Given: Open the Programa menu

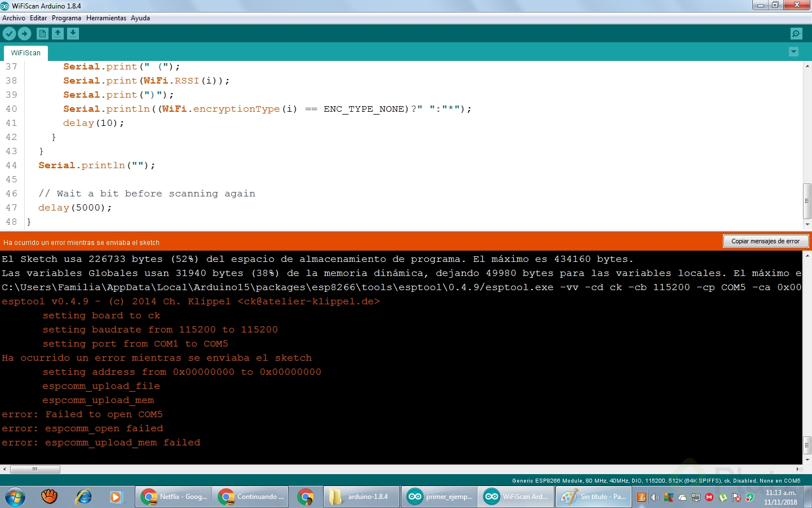Looking at the screenshot, I should coord(67,18).
